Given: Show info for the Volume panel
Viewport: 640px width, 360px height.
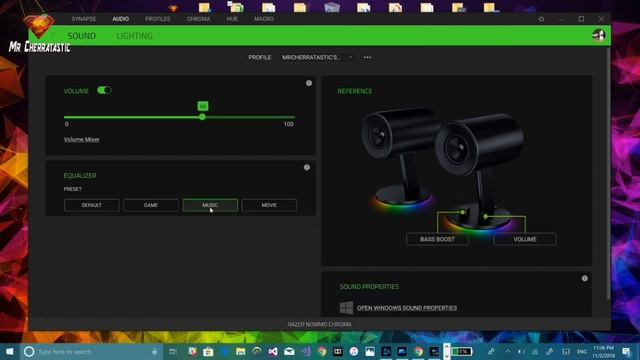Looking at the screenshot, I should 309,83.
